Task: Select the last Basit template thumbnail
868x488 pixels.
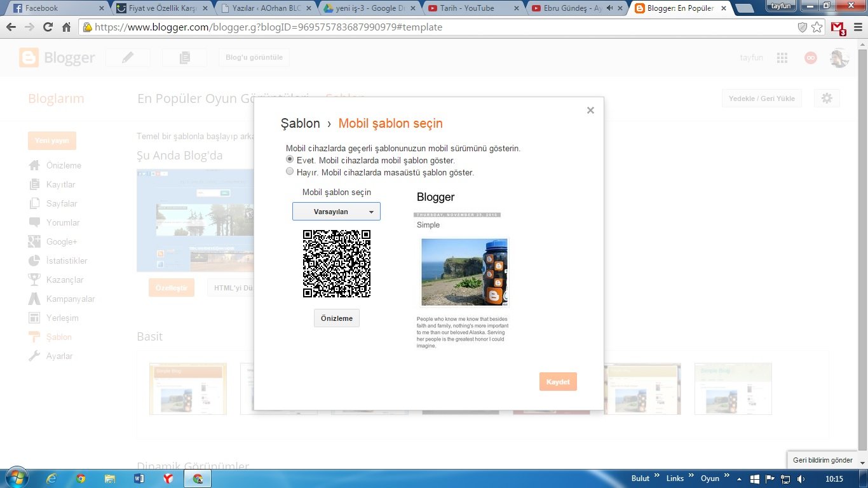Action: point(733,389)
